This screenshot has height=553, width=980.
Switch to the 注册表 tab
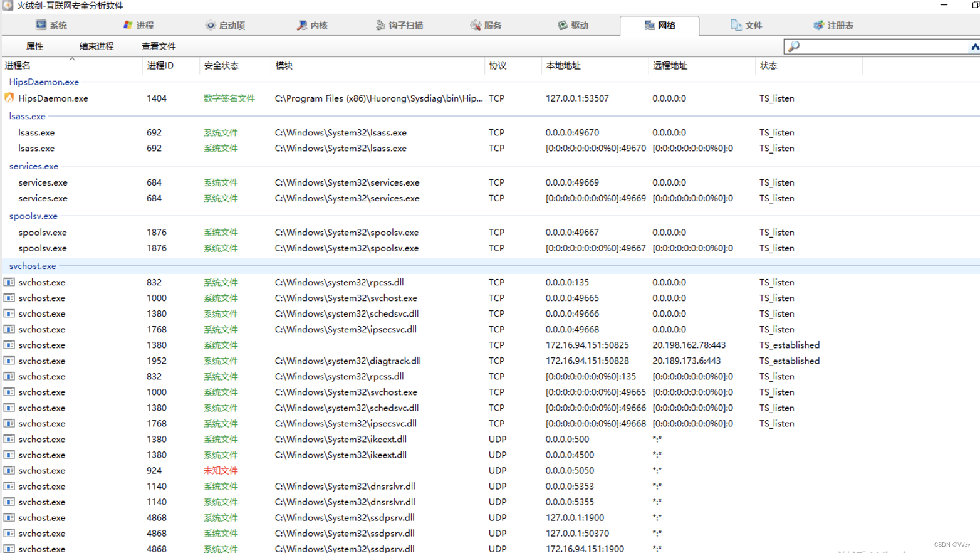coord(833,25)
